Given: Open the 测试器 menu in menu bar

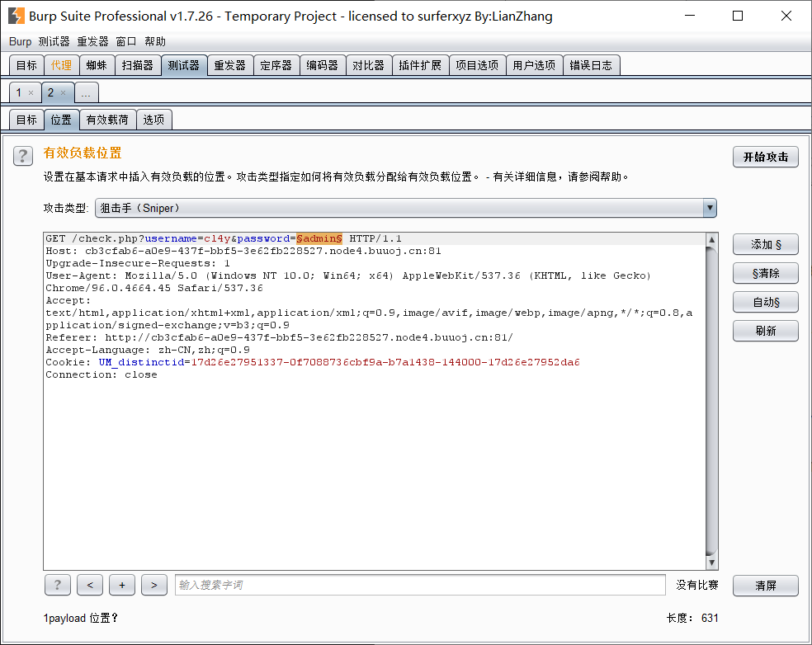Looking at the screenshot, I should [x=54, y=41].
